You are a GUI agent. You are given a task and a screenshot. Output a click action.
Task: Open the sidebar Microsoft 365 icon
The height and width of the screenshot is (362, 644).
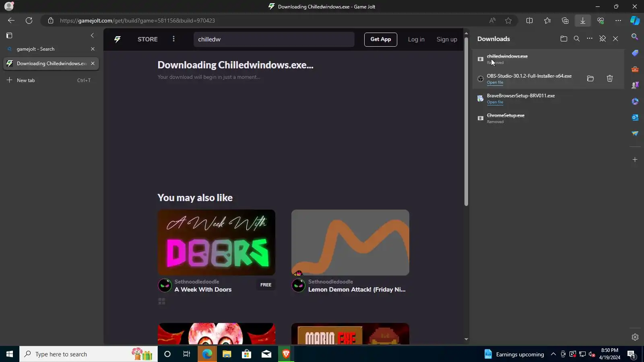point(635,101)
